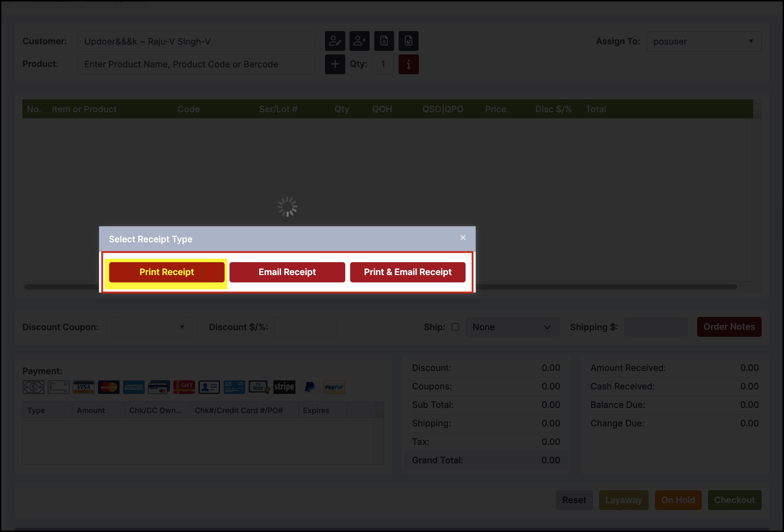Choose MasterCard payment
The height and width of the screenshot is (532, 784).
pyautogui.click(x=109, y=387)
